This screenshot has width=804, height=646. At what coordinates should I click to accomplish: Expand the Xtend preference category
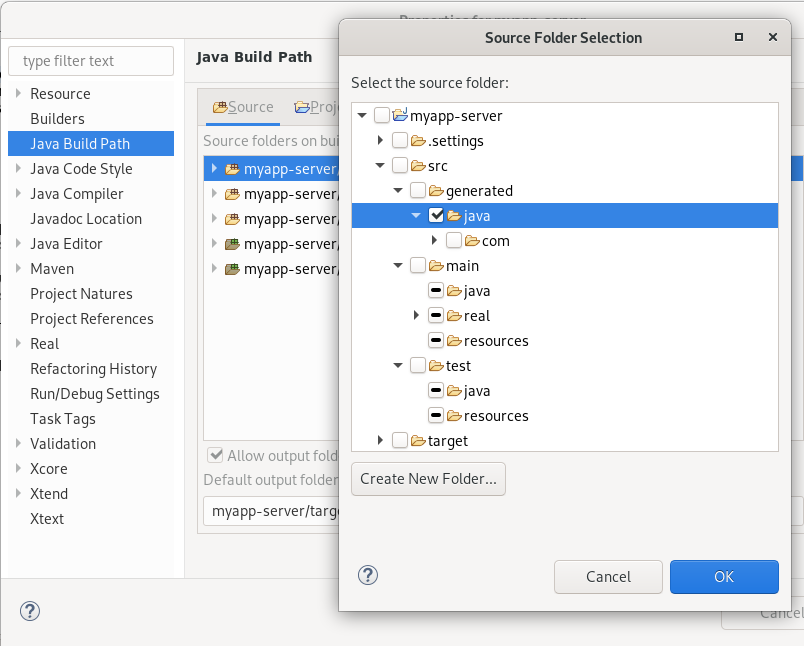coord(18,493)
